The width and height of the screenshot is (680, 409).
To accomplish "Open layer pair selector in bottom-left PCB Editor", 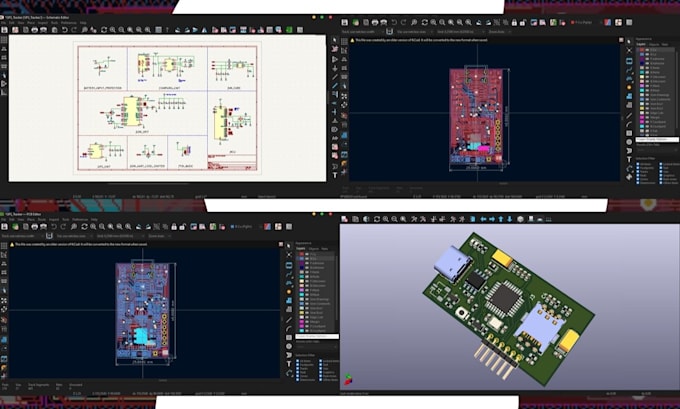I will click(x=267, y=226).
